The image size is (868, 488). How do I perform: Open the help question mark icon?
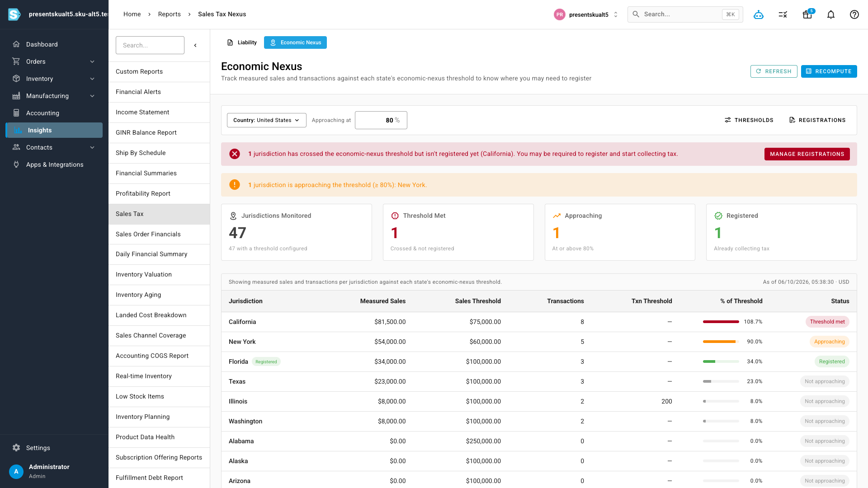(854, 14)
